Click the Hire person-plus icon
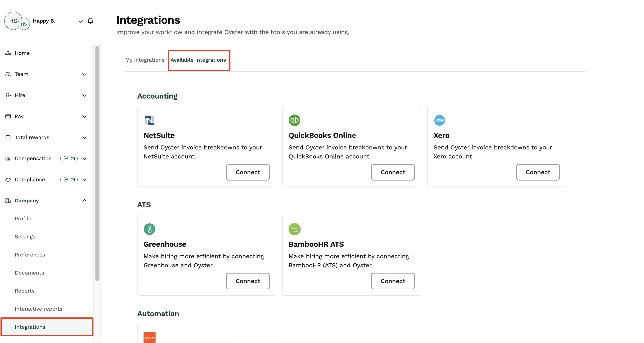The height and width of the screenshot is (343, 644). [8, 95]
